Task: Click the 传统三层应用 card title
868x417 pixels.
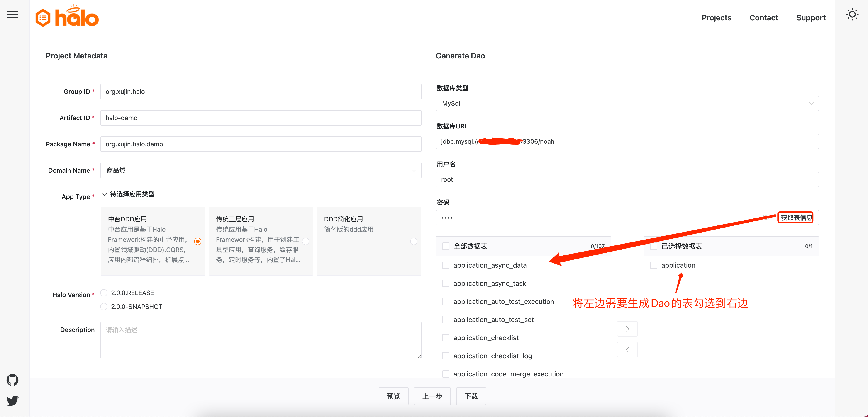Action: tap(235, 219)
